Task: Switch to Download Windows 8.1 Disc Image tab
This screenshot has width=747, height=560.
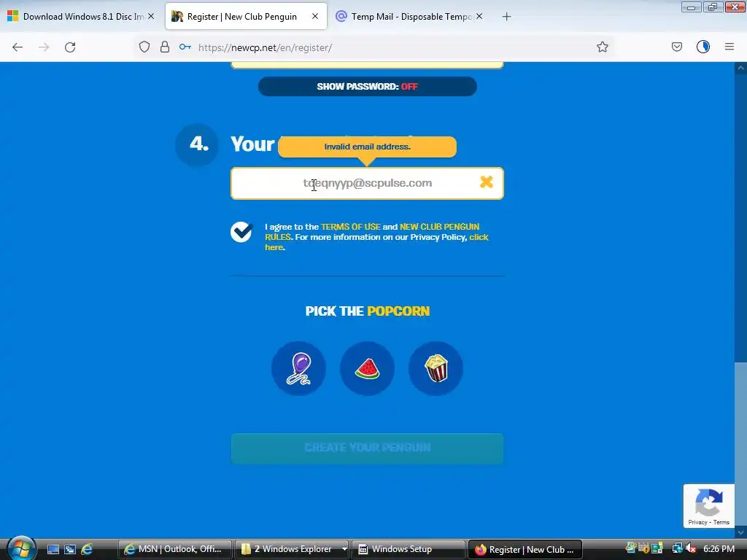Action: coord(82,16)
